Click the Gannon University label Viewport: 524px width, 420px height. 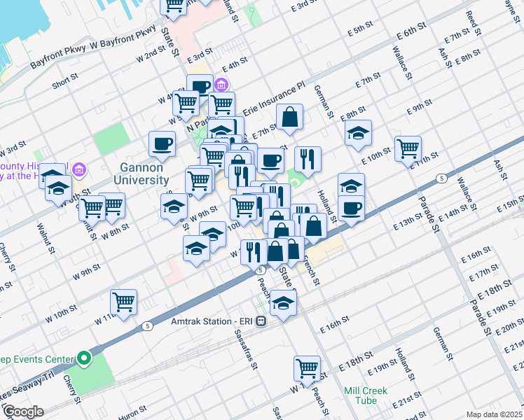coord(142,174)
